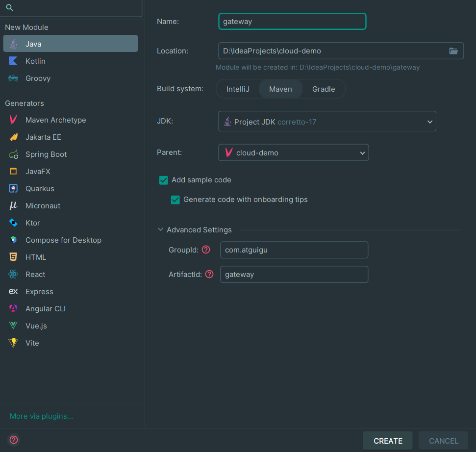476x452 pixels.
Task: Open the Parent cloud-demo dropdown
Action: pyautogui.click(x=293, y=152)
